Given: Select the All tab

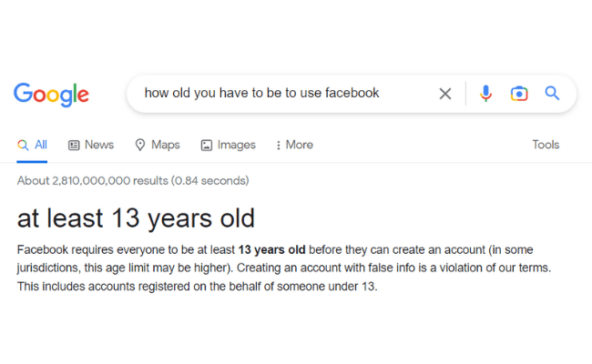Looking at the screenshot, I should (x=32, y=145).
